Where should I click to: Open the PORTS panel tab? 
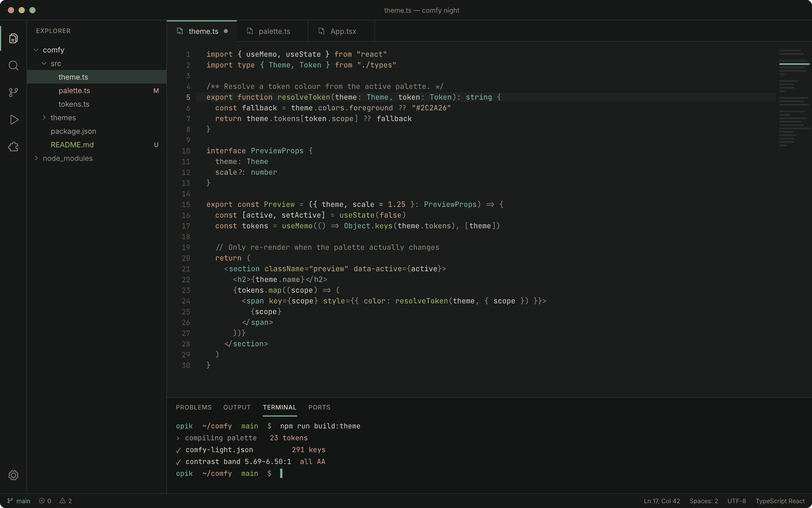[x=319, y=407]
